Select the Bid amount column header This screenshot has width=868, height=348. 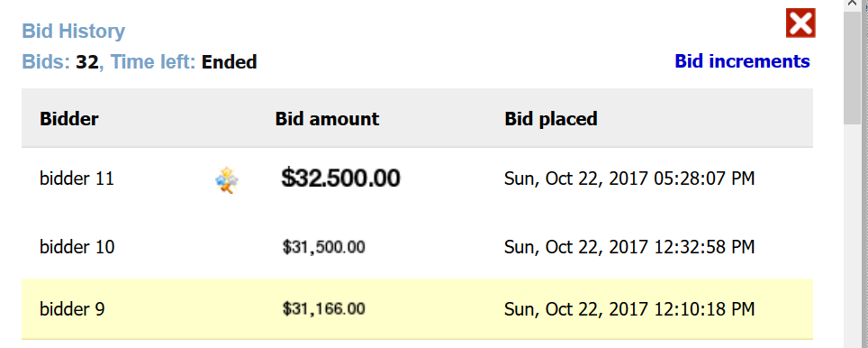point(327,119)
